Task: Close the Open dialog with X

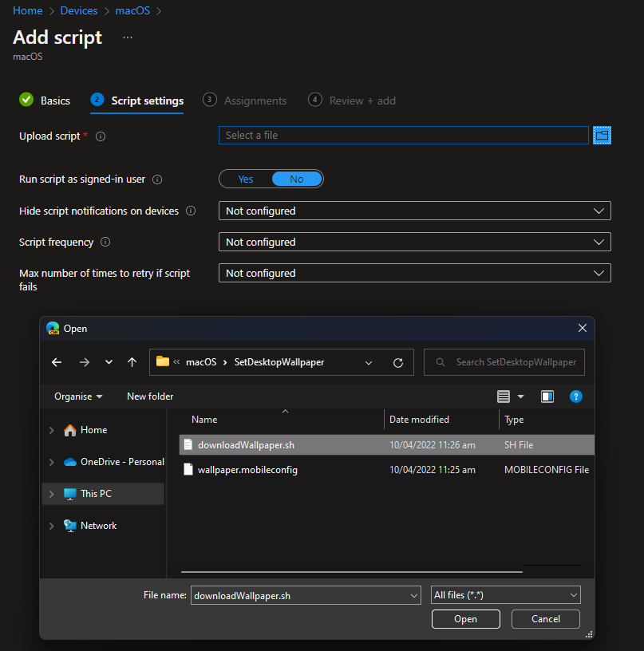Action: point(583,328)
